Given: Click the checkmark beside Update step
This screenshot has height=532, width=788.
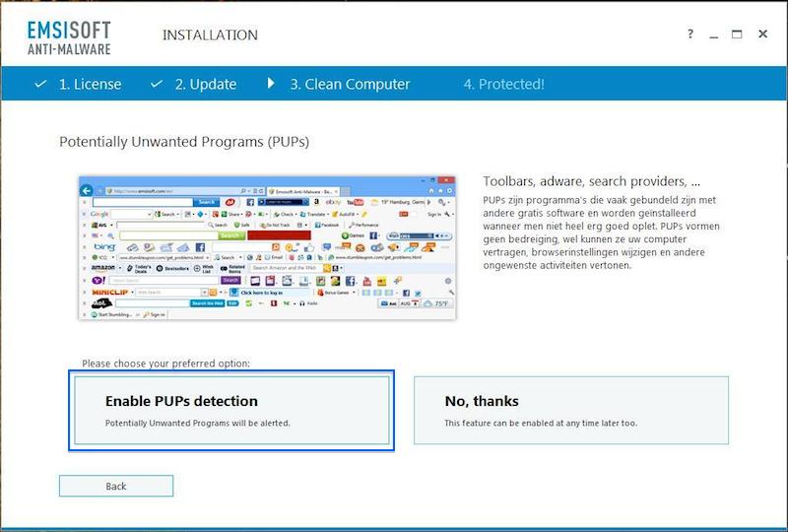Looking at the screenshot, I should coord(157,84).
